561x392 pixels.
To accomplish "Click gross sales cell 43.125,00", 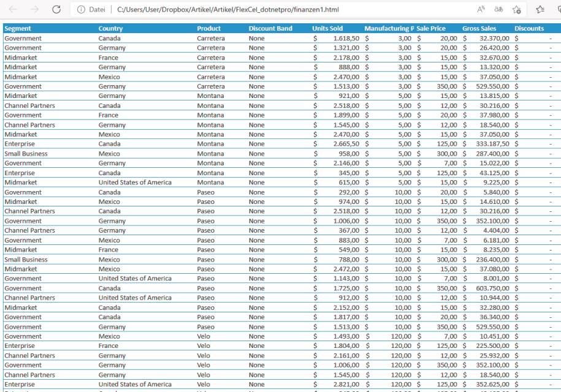I will tap(494, 173).
